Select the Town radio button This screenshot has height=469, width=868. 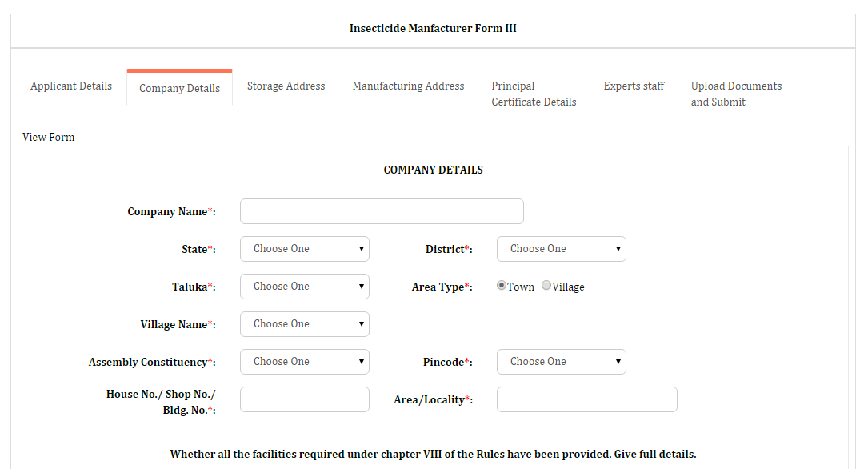click(502, 286)
